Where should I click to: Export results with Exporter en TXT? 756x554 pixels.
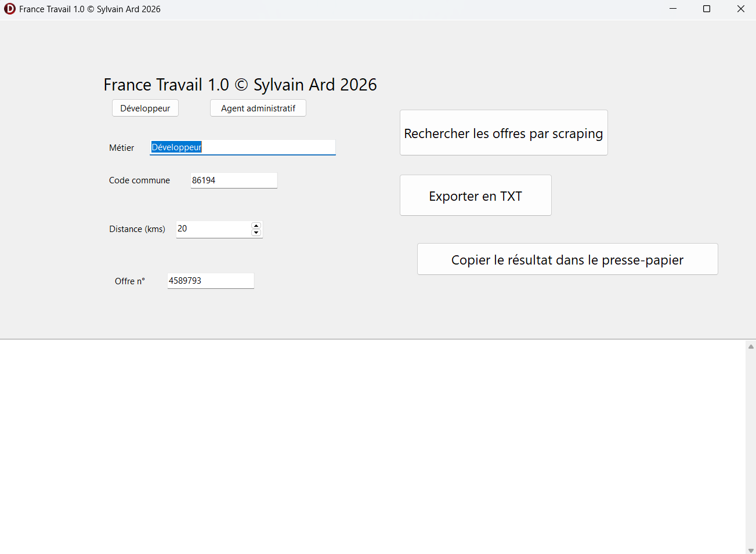[476, 195]
